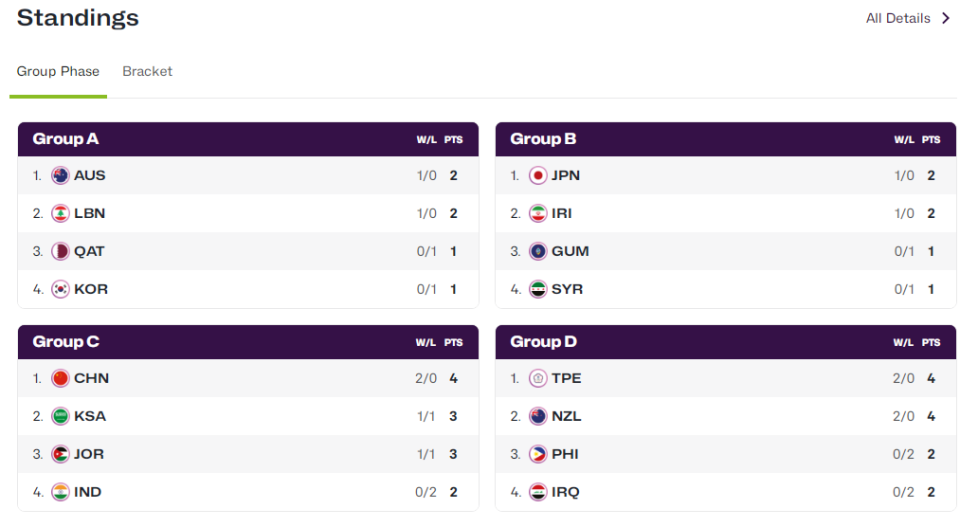The image size is (960, 527).
Task: Click the Philippines flag icon
Action: point(538,454)
